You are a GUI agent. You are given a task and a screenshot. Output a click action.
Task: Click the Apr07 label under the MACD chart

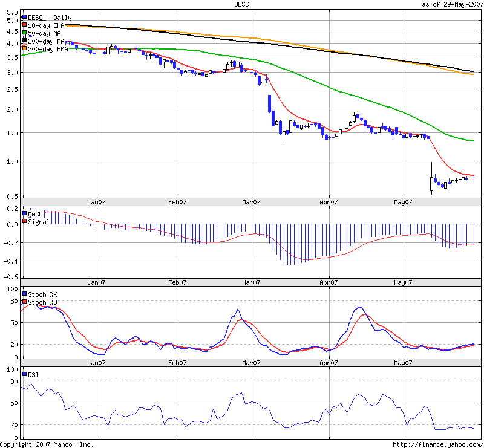329,282
